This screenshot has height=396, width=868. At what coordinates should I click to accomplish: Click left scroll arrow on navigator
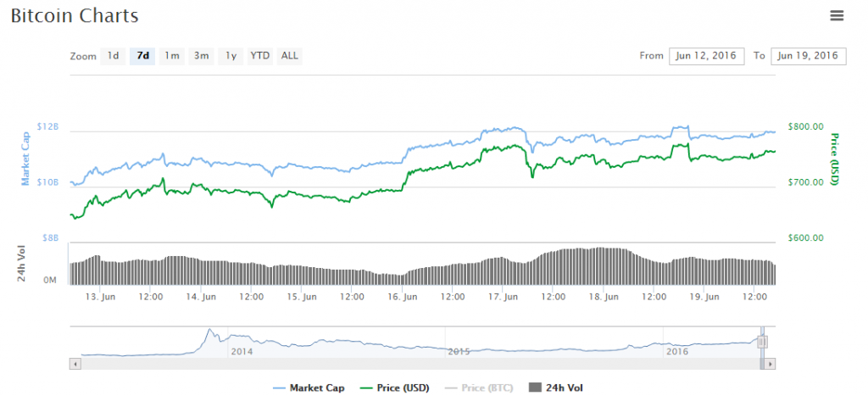coord(75,364)
